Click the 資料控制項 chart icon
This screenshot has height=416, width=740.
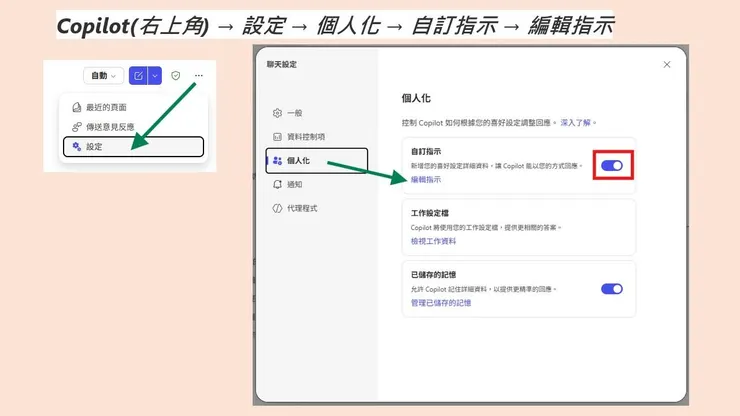pyautogui.click(x=278, y=136)
